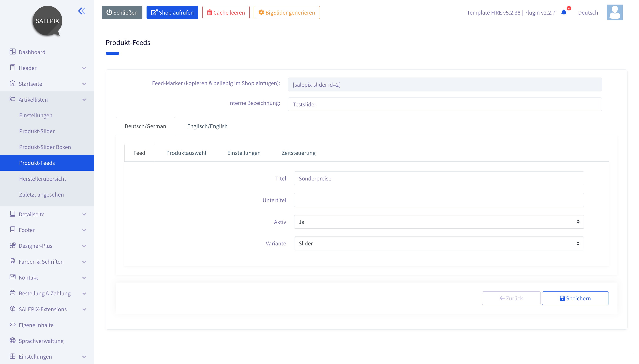Open the Einstellungen tab in the feed form
This screenshot has width=639, height=364.
tap(244, 153)
